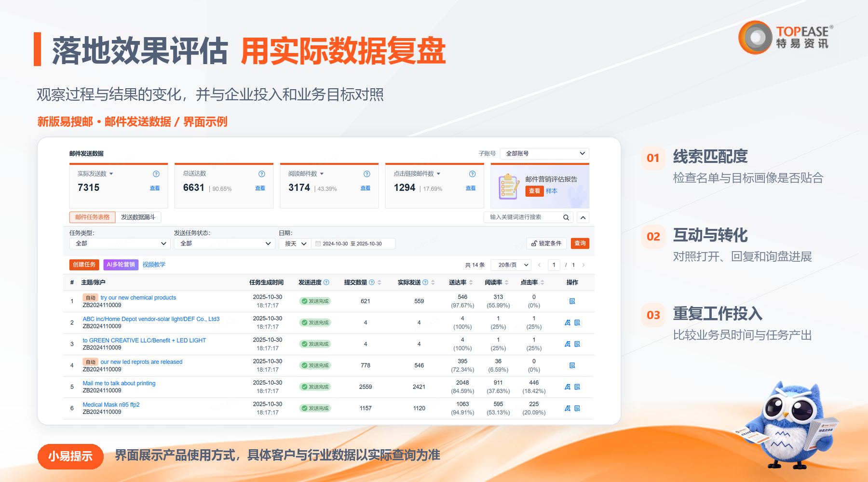Sort by 阅读率 column arrows

click(x=507, y=282)
